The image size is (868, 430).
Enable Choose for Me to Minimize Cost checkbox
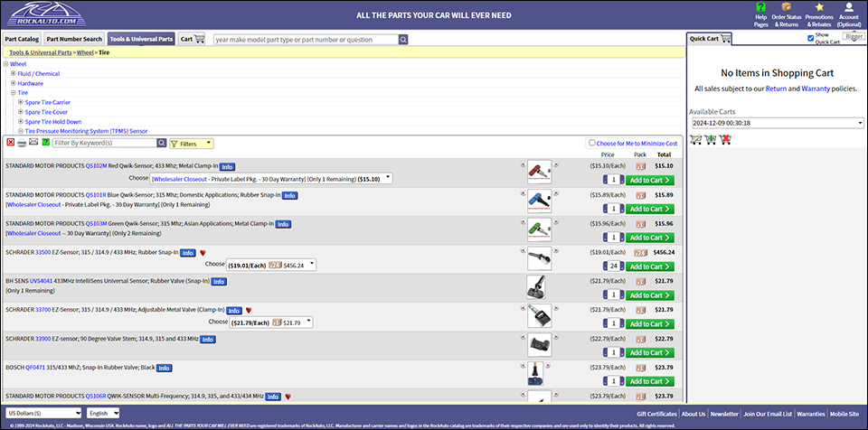click(591, 143)
